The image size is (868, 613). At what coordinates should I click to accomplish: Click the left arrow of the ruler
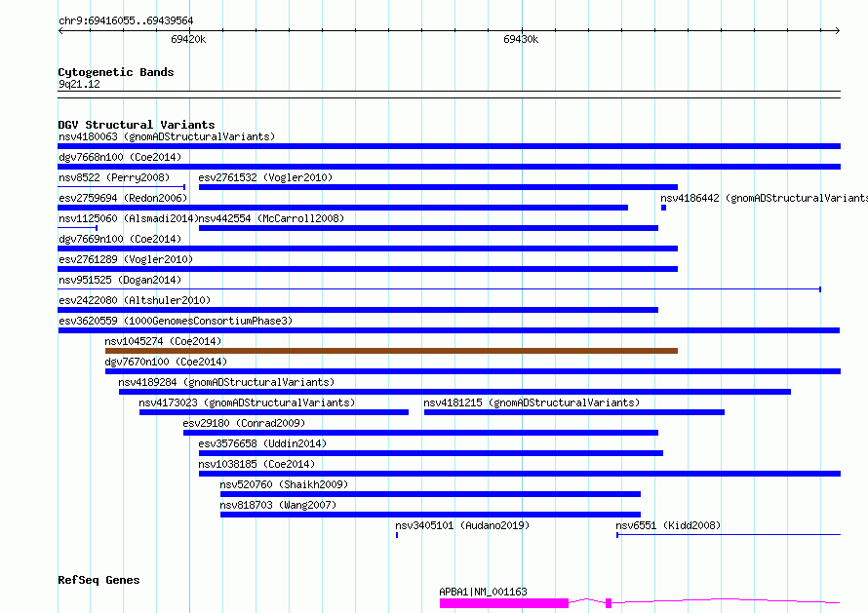[60, 30]
